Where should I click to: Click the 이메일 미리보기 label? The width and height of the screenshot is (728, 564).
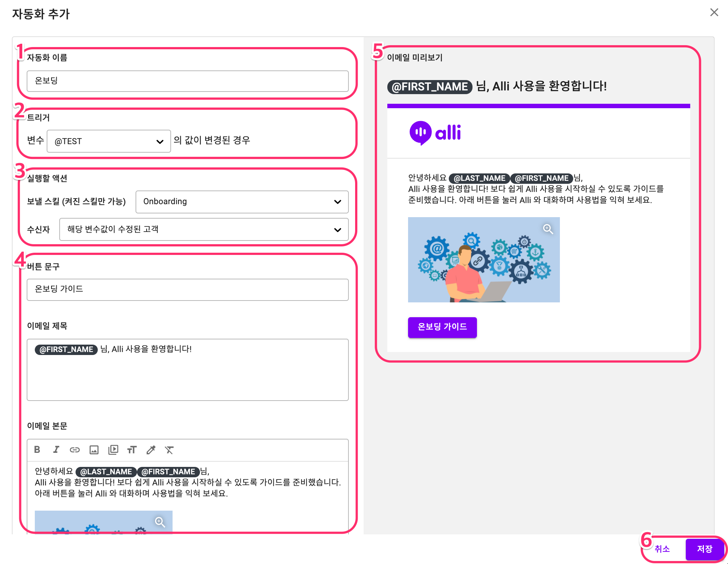click(415, 57)
